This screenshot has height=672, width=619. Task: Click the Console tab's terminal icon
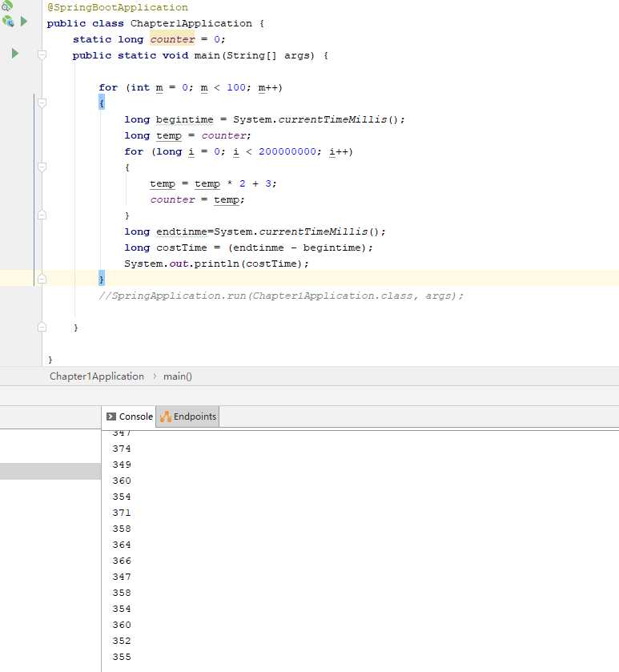pyautogui.click(x=111, y=416)
